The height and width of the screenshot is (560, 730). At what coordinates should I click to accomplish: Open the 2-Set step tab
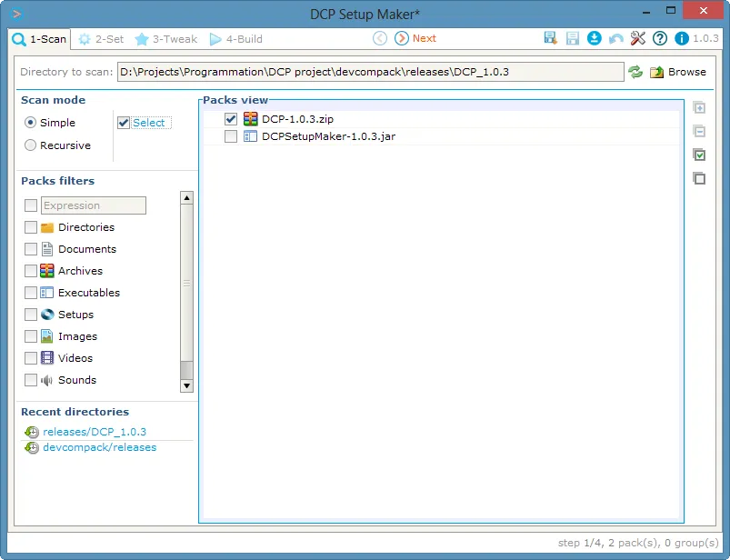coord(101,39)
